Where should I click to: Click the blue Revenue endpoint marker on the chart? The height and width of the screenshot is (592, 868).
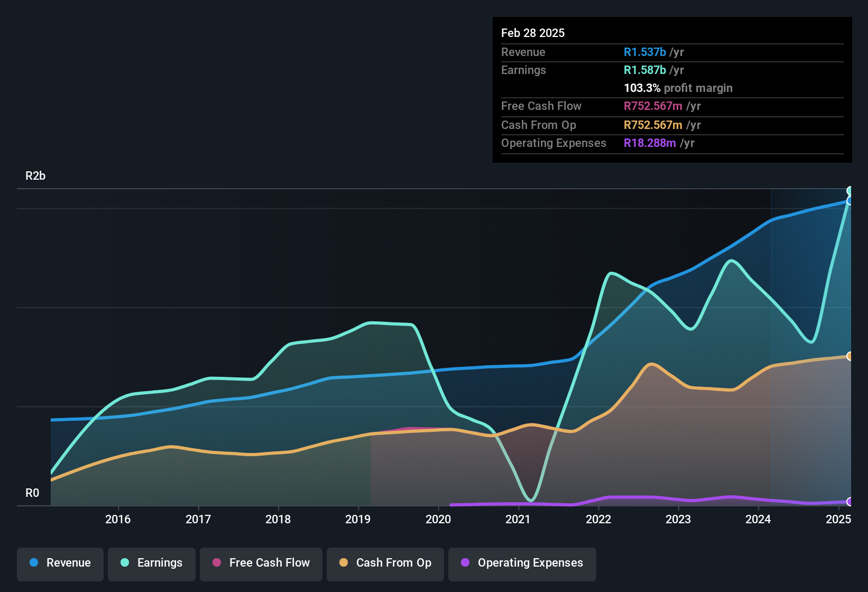tap(849, 201)
